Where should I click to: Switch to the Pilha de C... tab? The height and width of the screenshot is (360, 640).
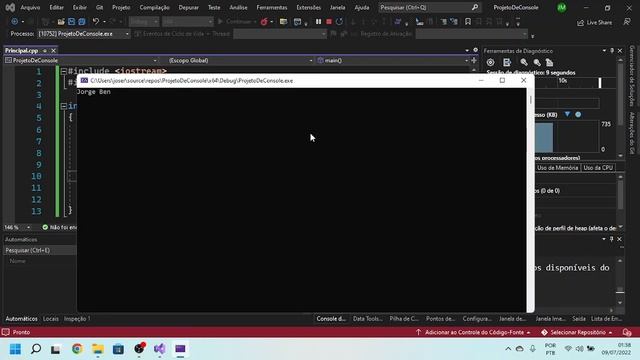(404, 319)
